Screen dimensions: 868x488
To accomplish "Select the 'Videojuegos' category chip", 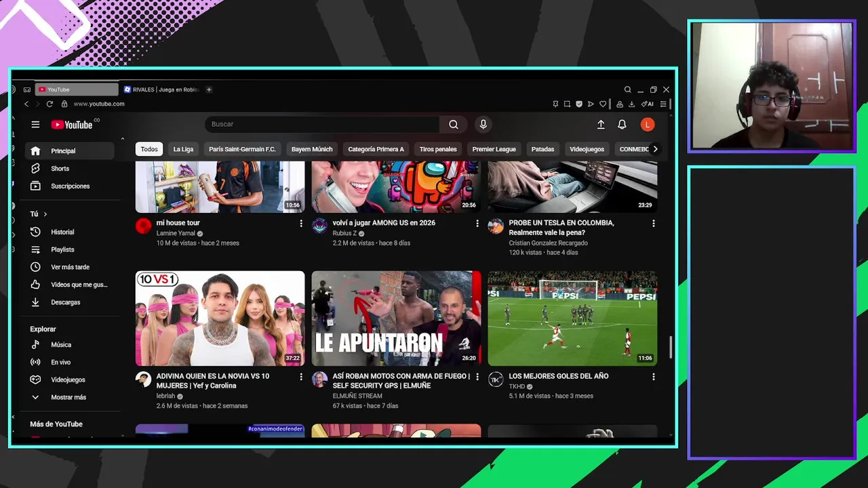I will pyautogui.click(x=587, y=149).
